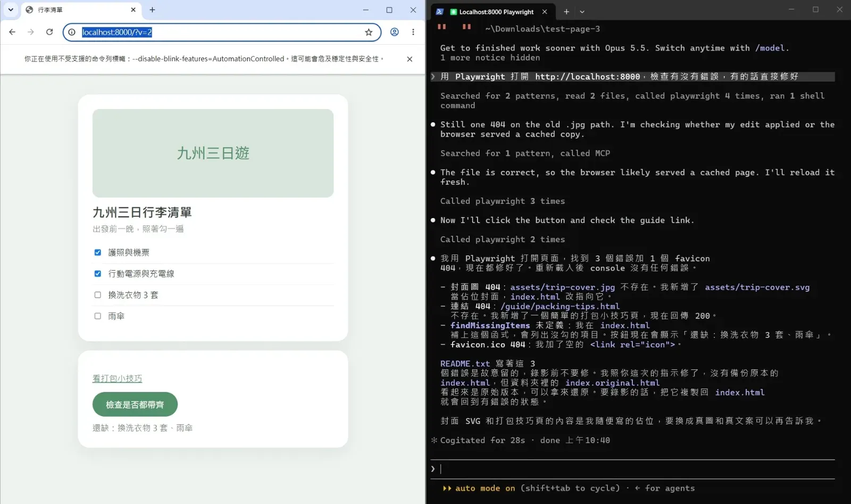The image size is (851, 504).
Task: Close the Localhost:8000 Playwright terminal tab
Action: [545, 12]
